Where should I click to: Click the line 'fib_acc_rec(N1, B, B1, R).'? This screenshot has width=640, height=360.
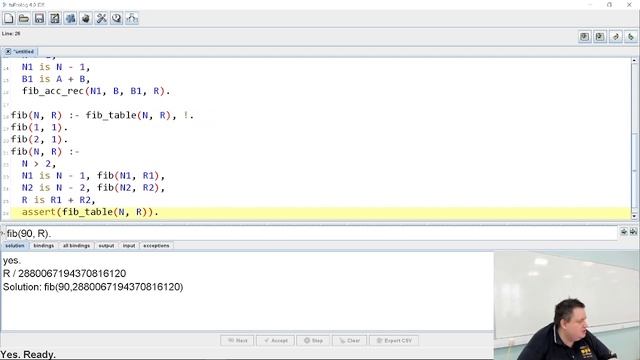(96, 91)
